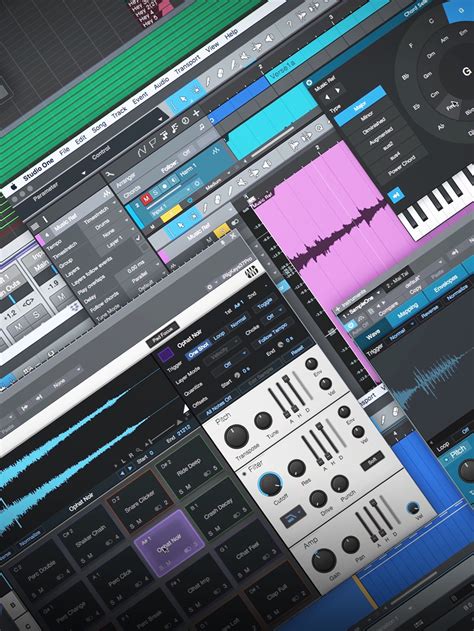
Task: Solo the track next to red M
Action: [155, 192]
